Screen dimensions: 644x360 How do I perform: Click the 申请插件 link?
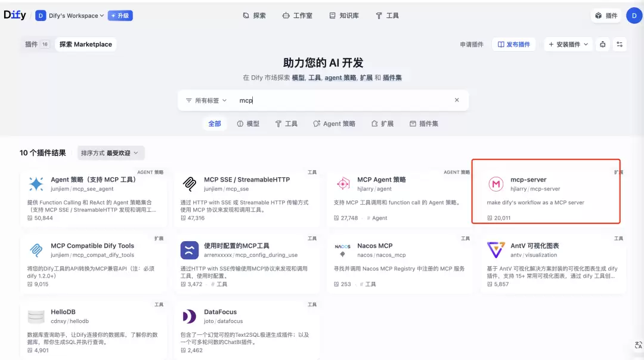[x=472, y=44]
